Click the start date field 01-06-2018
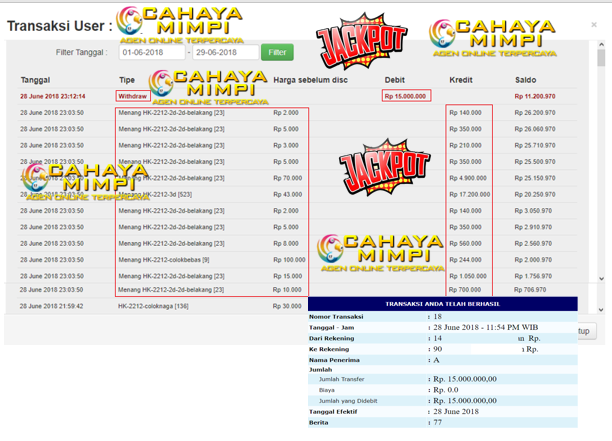The height and width of the screenshot is (441, 612). [150, 52]
